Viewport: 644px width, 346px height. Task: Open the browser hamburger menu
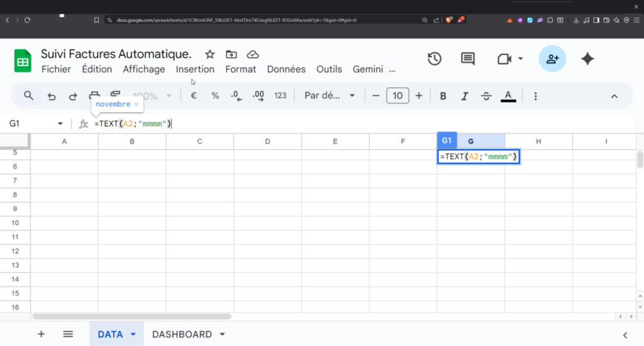pos(636,20)
